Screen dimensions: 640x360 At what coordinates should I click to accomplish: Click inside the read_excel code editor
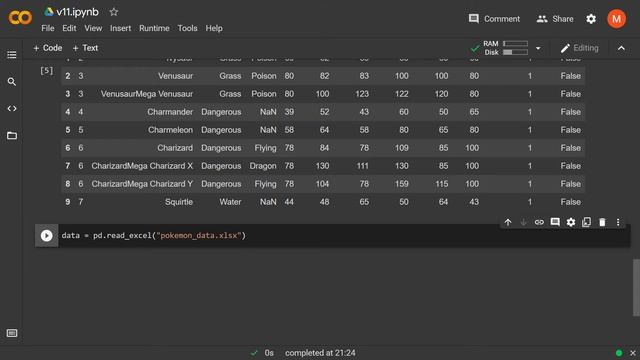pyautogui.click(x=344, y=236)
